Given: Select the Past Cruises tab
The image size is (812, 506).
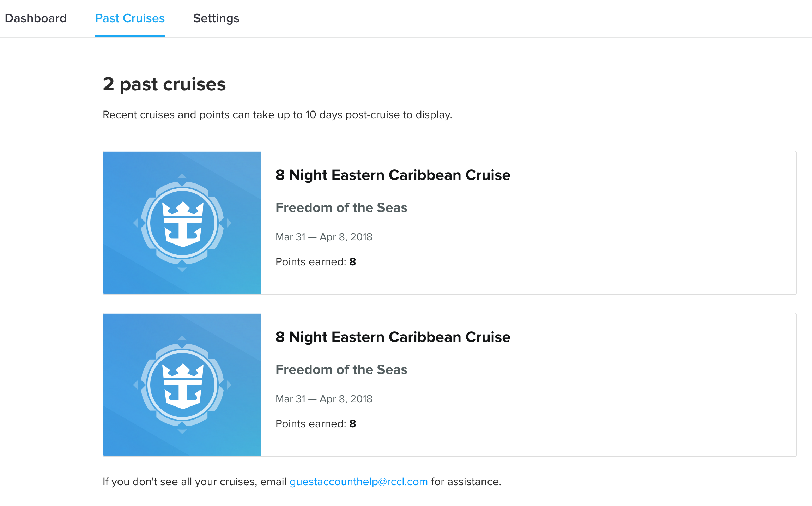Looking at the screenshot, I should tap(130, 18).
